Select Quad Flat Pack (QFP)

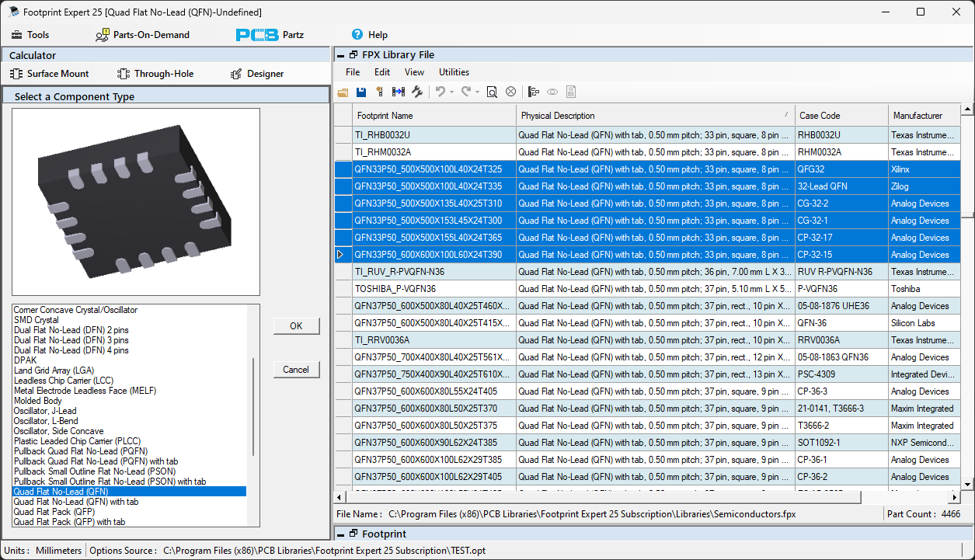[54, 512]
